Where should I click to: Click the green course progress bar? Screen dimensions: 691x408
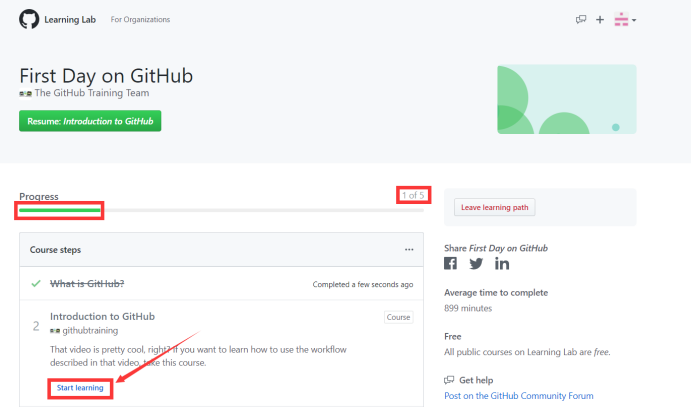tap(60, 210)
